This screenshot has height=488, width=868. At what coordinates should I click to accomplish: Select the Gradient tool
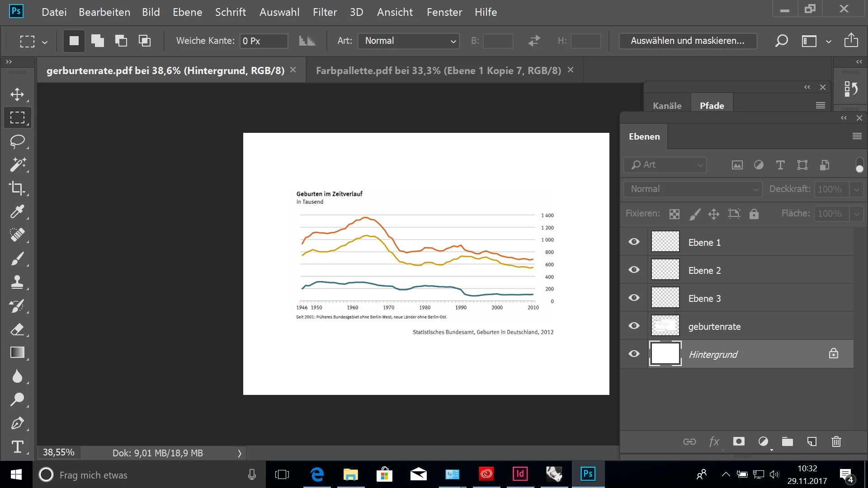(17, 352)
